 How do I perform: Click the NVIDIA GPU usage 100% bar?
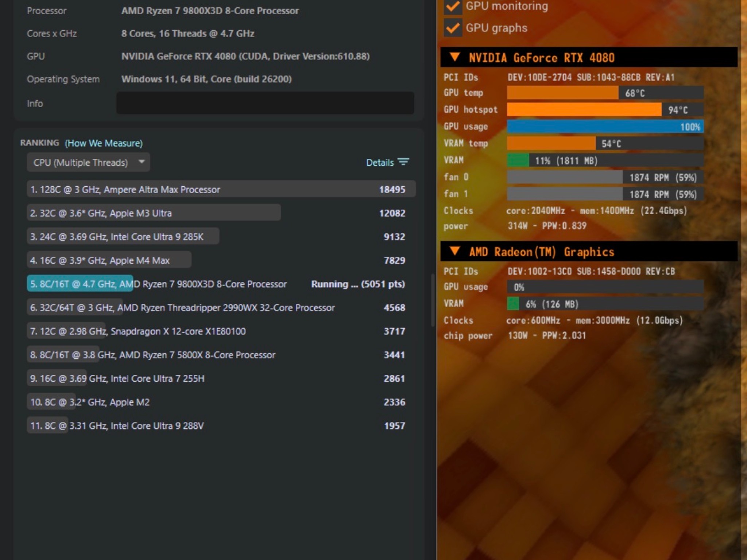pos(605,127)
